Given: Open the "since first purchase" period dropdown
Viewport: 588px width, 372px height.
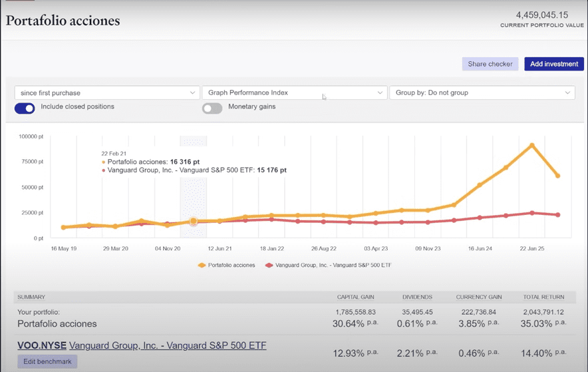Looking at the screenshot, I should pyautogui.click(x=106, y=93).
